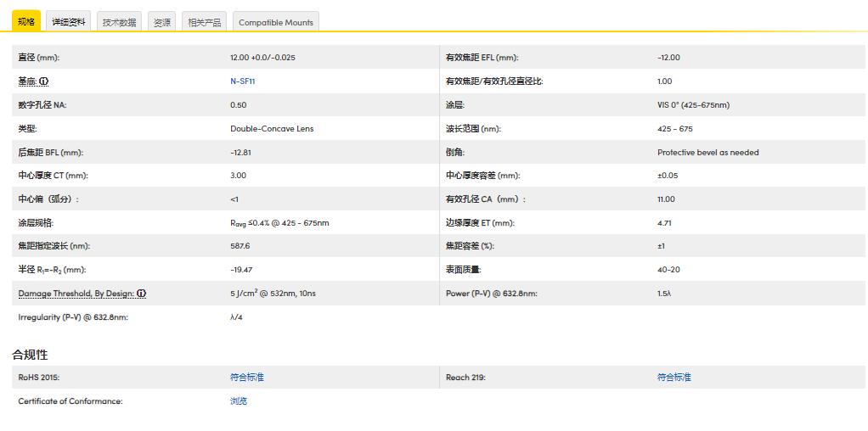Switch to the 详细资料 tab

(69, 22)
